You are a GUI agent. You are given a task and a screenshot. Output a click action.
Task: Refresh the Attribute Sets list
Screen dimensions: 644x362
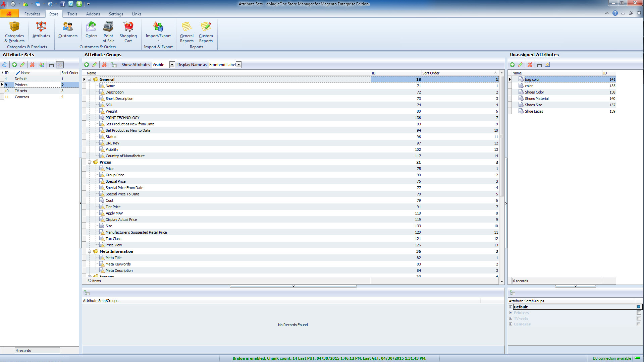[x=5, y=65]
